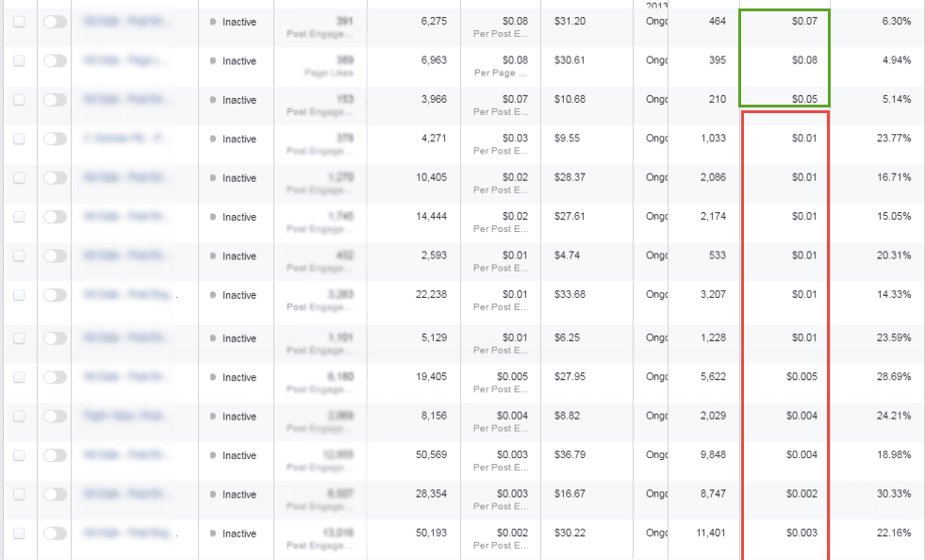Screen dimensions: 925x560
Task: Click the Inactive status dot in the $31.20 row
Action: [213, 22]
